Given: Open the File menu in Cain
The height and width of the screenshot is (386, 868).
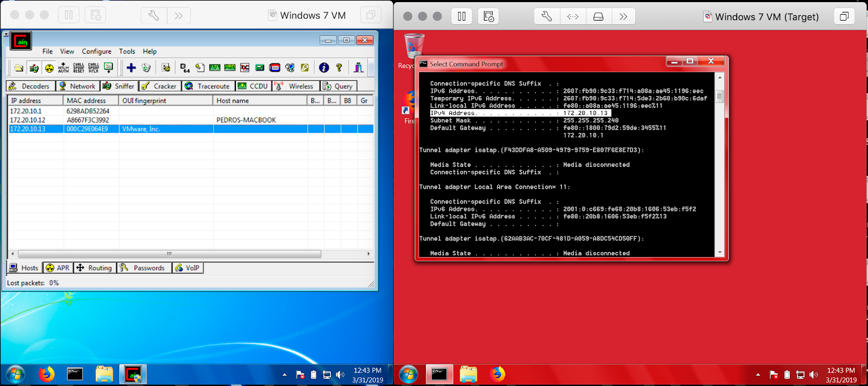Looking at the screenshot, I should 48,52.
